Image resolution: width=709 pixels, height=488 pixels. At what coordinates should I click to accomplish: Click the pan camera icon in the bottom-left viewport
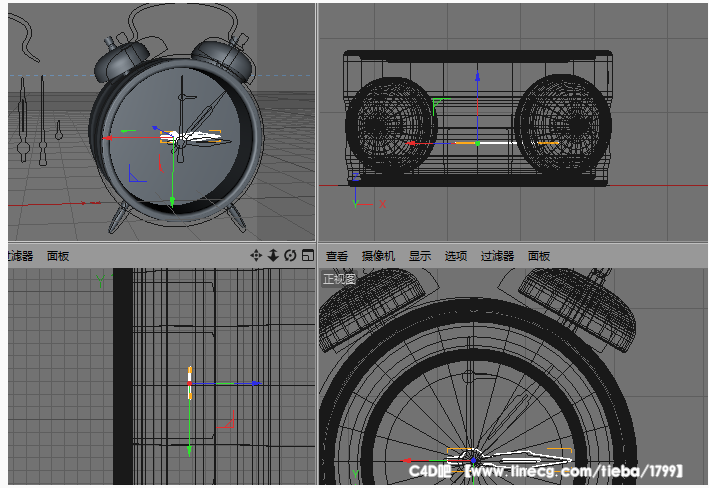point(256,256)
